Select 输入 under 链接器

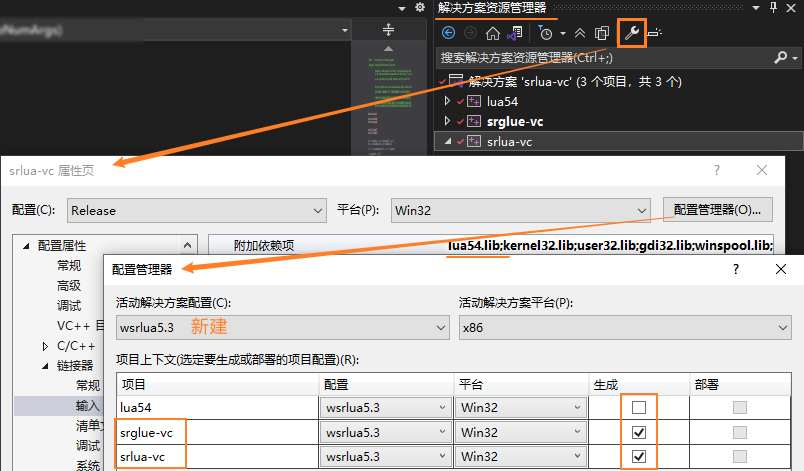pos(88,406)
